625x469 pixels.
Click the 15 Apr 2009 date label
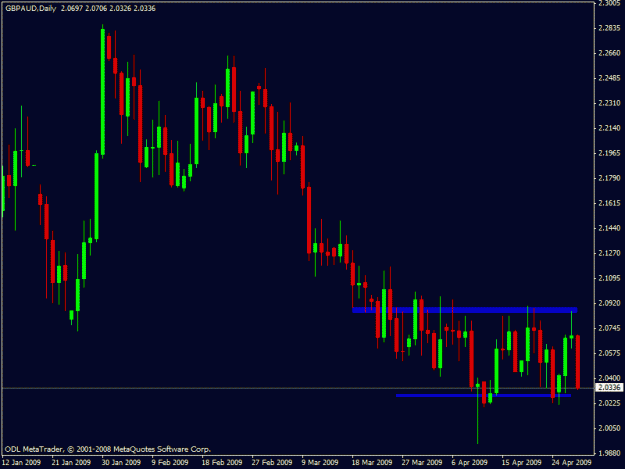click(521, 462)
